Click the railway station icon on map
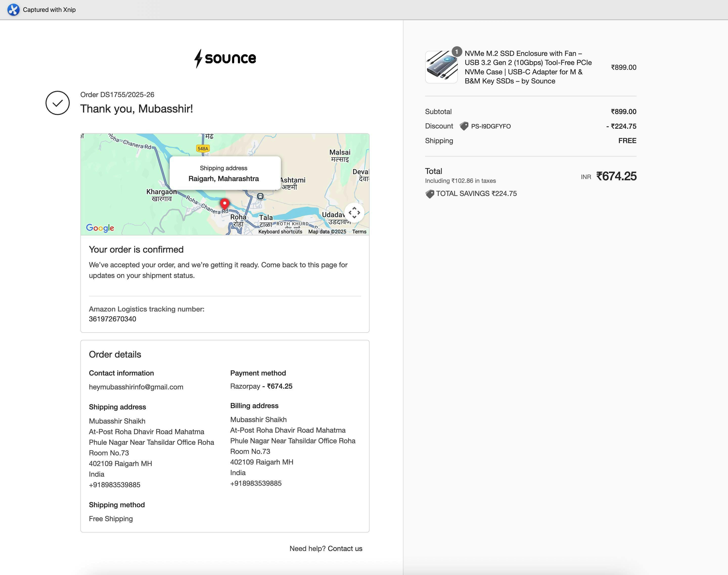 (260, 196)
